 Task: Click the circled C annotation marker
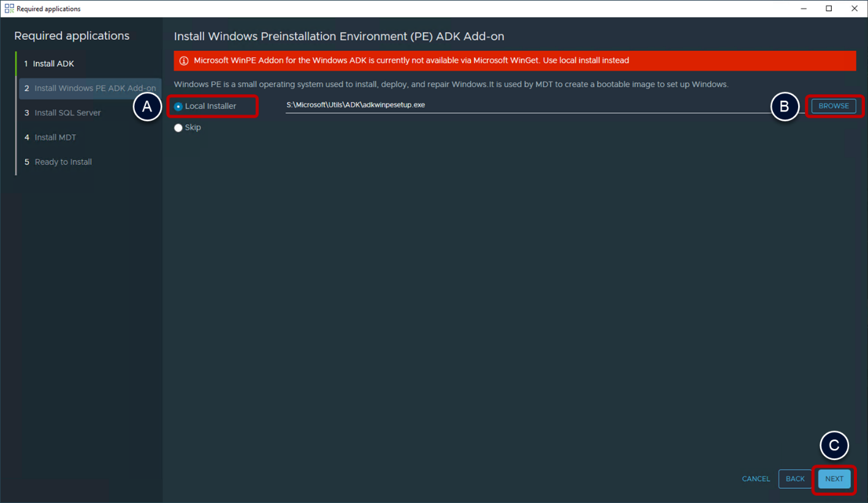point(834,446)
